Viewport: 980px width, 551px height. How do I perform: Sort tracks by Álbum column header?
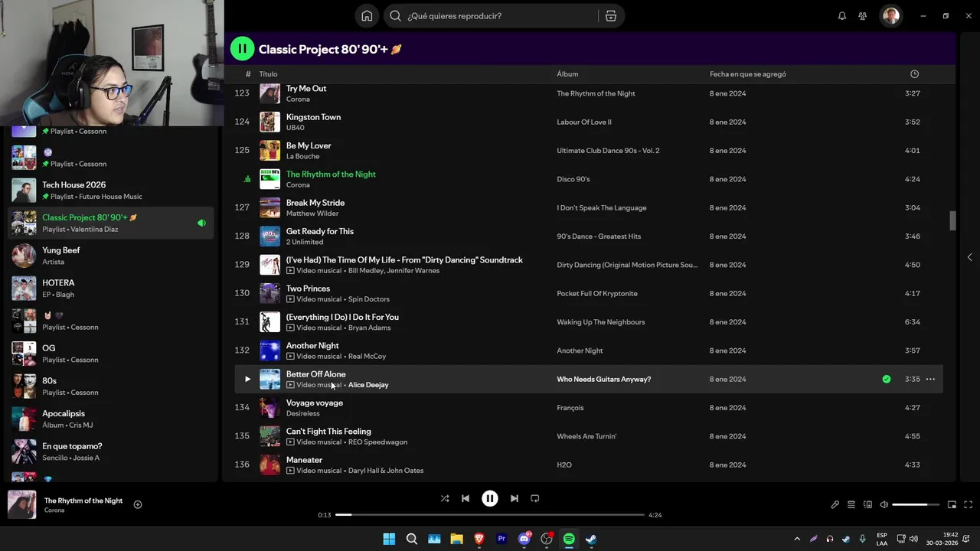(567, 74)
